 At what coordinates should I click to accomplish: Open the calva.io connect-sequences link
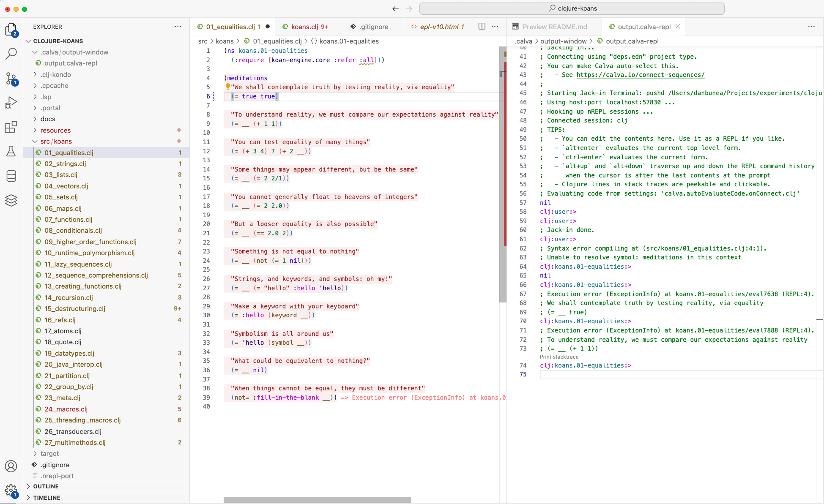pos(640,75)
